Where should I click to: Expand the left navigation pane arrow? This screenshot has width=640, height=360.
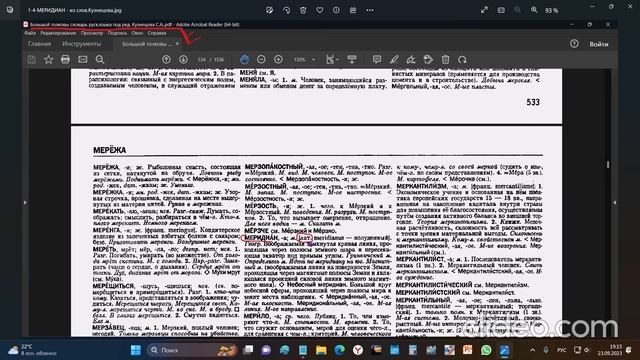coord(25,202)
